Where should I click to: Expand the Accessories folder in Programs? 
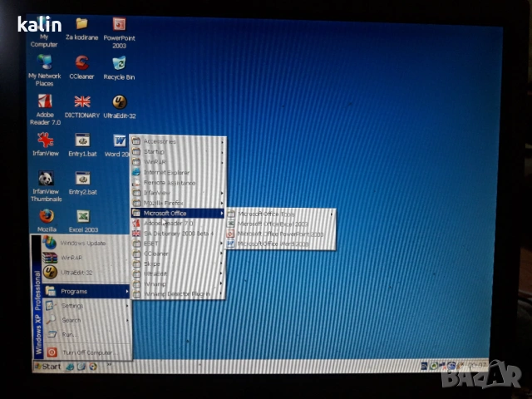coord(179,141)
